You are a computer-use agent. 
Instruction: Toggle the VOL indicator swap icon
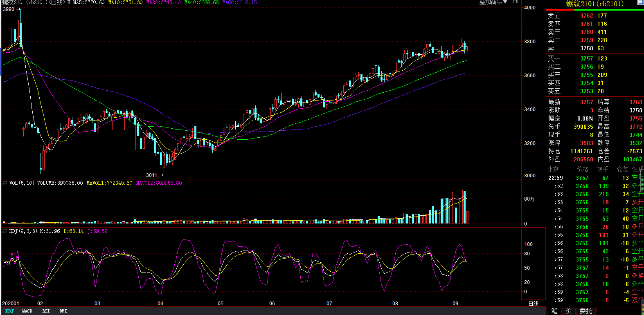pos(5,183)
